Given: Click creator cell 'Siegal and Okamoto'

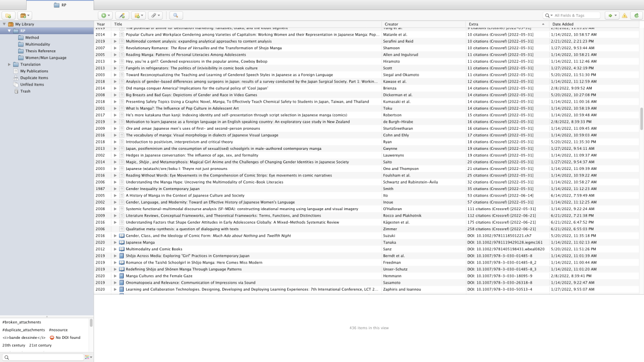Looking at the screenshot, I should tap(401, 74).
